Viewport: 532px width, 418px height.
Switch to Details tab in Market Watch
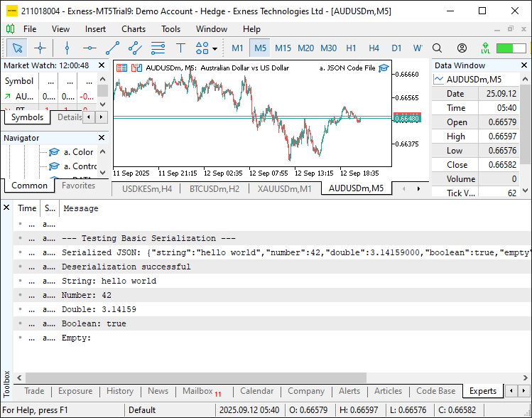tap(69, 117)
